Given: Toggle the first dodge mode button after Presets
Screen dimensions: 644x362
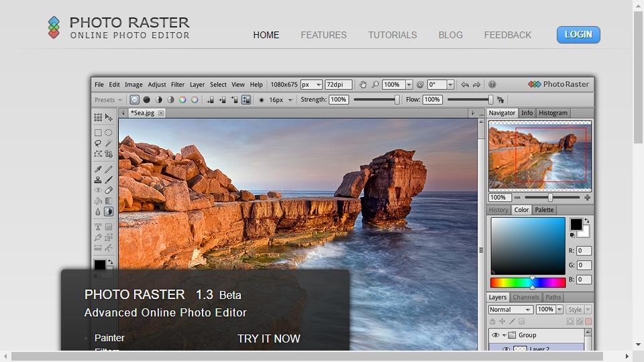Looking at the screenshot, I should (134, 100).
